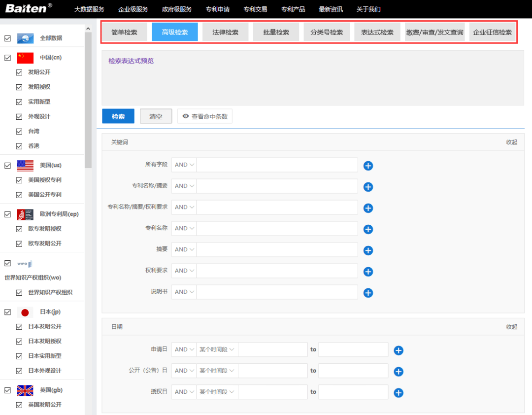Disable the 台湾 data source checkbox
532x415 pixels.
click(19, 131)
